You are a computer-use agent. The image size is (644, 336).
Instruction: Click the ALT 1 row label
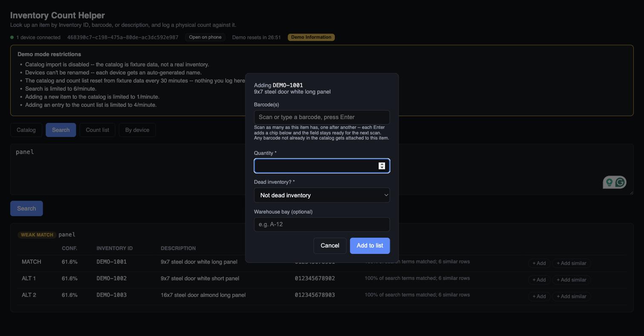pos(29,279)
